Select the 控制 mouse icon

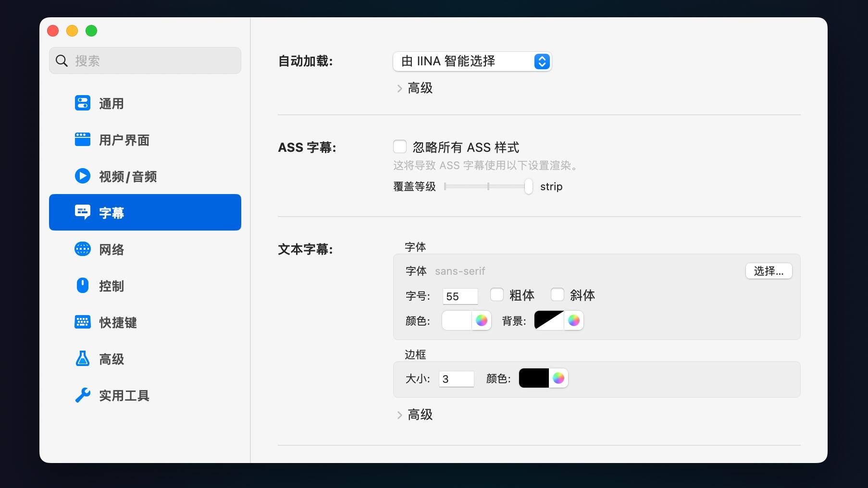[x=83, y=286]
